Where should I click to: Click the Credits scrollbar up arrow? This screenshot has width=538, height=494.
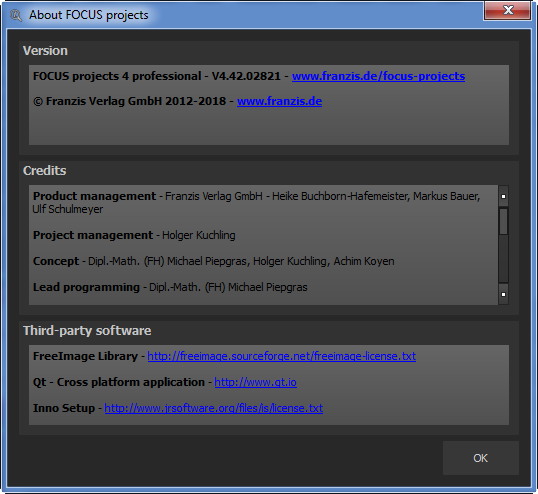503,197
